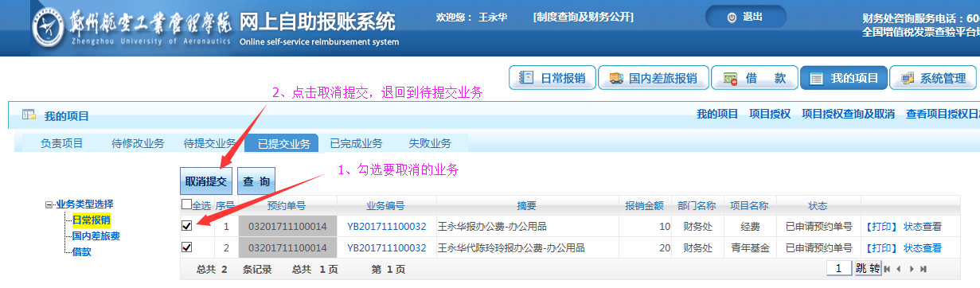Go to the previous page icon
This screenshot has height=288, width=980.
[900, 269]
